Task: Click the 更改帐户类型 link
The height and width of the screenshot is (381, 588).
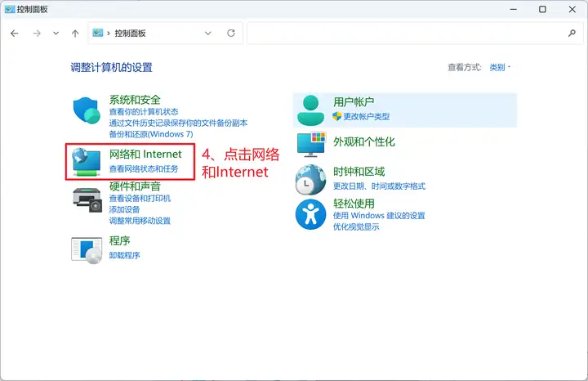Action: point(367,116)
